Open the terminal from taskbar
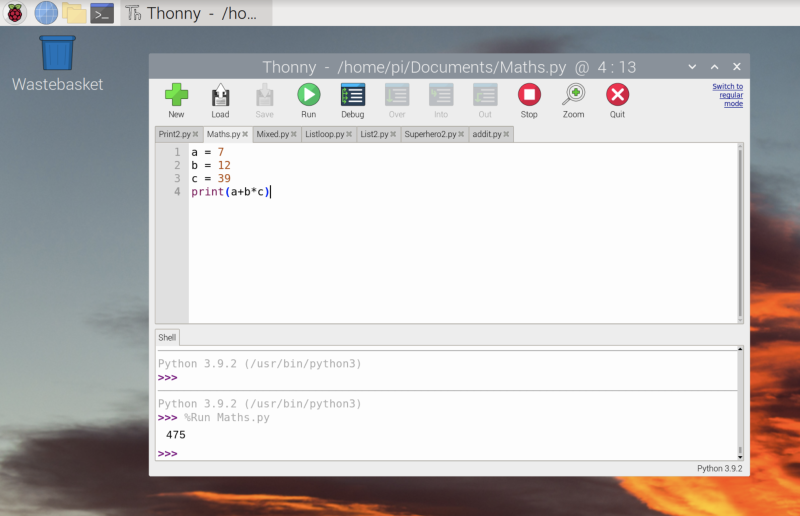The height and width of the screenshot is (516, 800). click(x=102, y=13)
